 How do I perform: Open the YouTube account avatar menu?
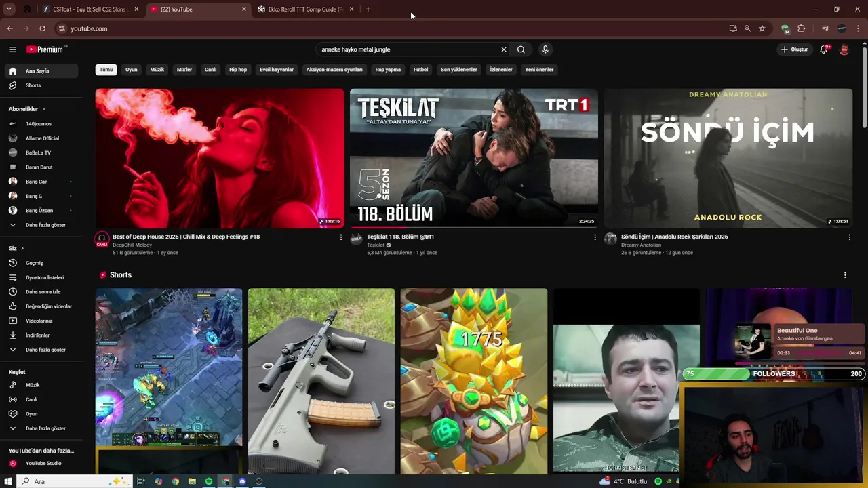point(844,49)
